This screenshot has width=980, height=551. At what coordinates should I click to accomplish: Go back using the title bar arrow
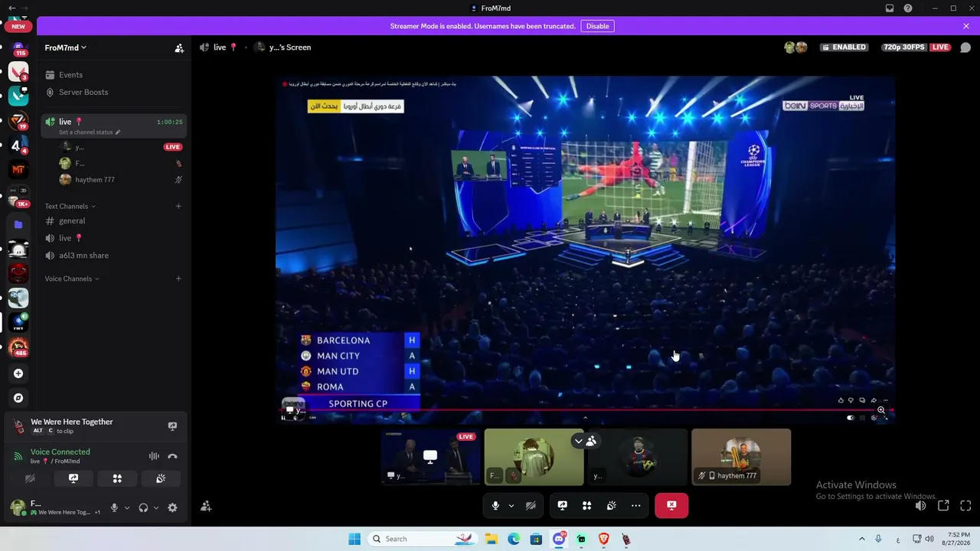point(11,8)
